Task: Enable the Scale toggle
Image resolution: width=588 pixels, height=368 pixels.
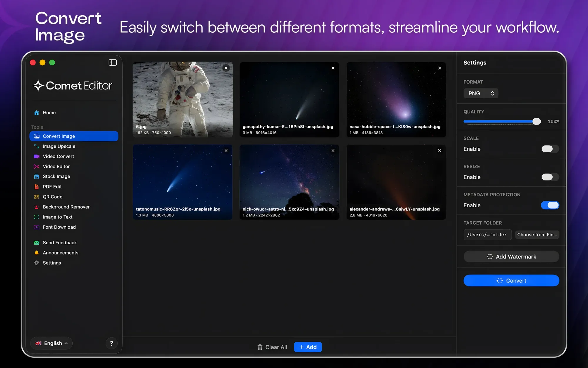Action: tap(550, 149)
